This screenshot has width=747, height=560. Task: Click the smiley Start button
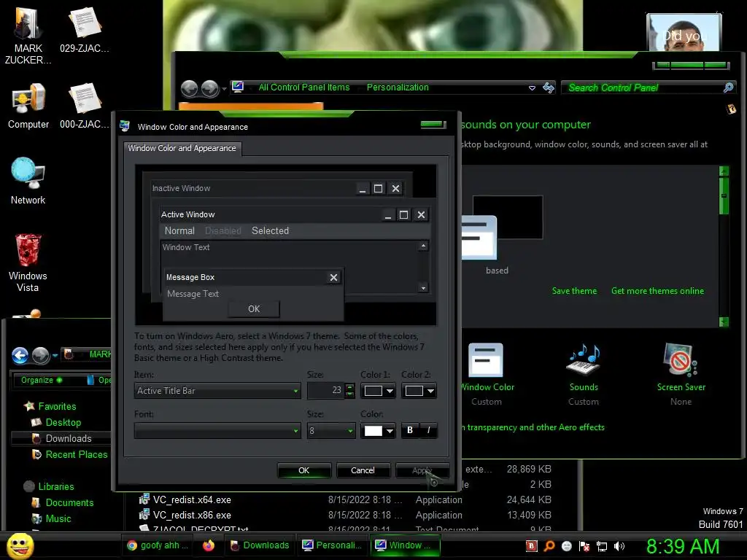click(20, 545)
